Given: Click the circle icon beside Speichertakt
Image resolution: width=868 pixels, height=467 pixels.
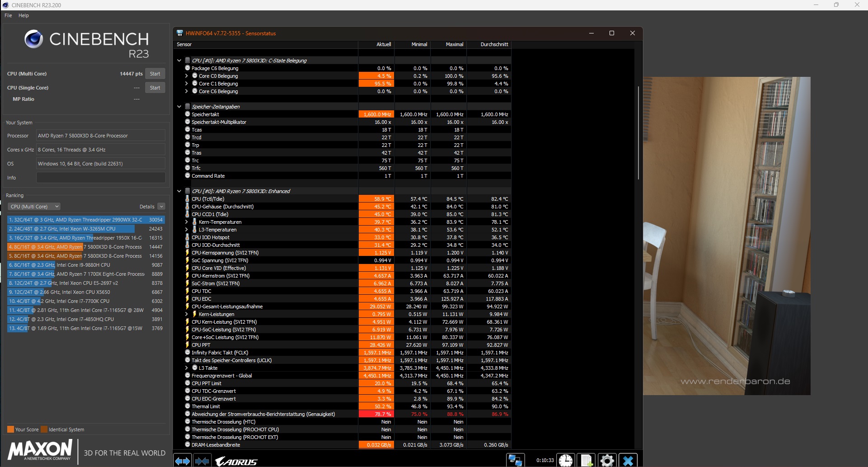Looking at the screenshot, I should [x=187, y=114].
